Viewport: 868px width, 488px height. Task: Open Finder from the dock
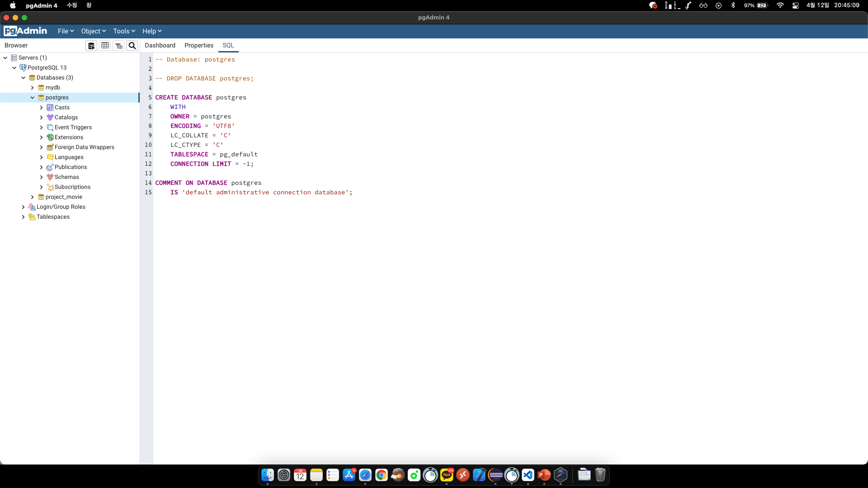[x=268, y=475]
